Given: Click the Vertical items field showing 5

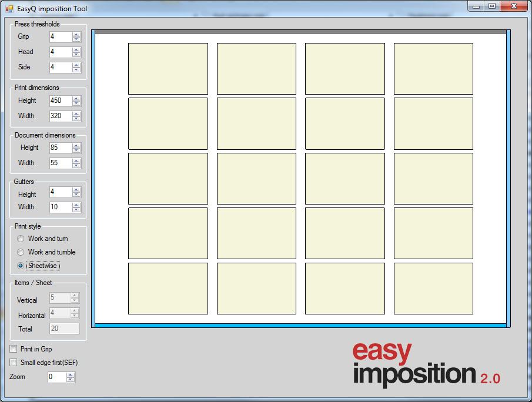Looking at the screenshot, I should (x=60, y=298).
